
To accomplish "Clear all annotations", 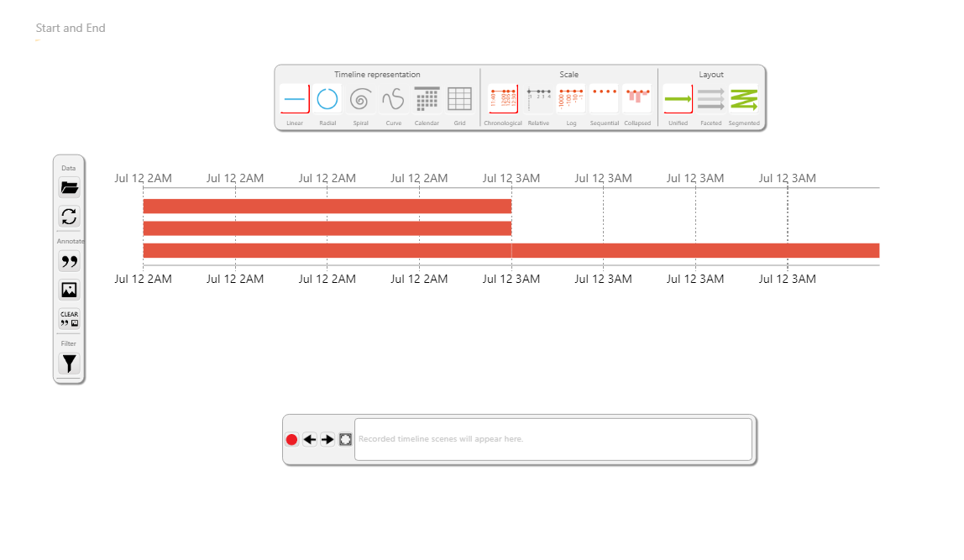I will pyautogui.click(x=69, y=318).
